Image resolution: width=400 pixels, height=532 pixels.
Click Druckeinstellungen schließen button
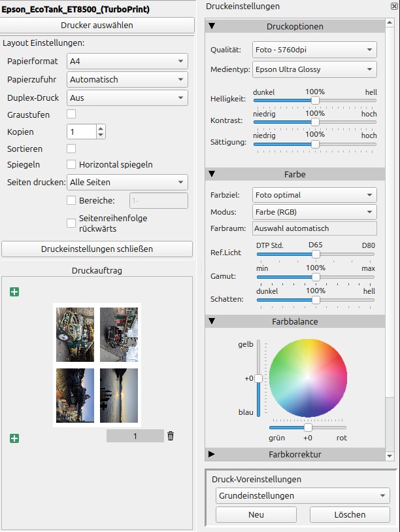97,249
